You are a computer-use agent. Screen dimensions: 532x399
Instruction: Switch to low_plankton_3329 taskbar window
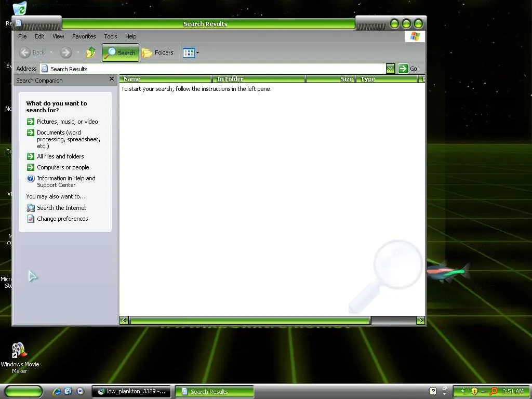131,392
